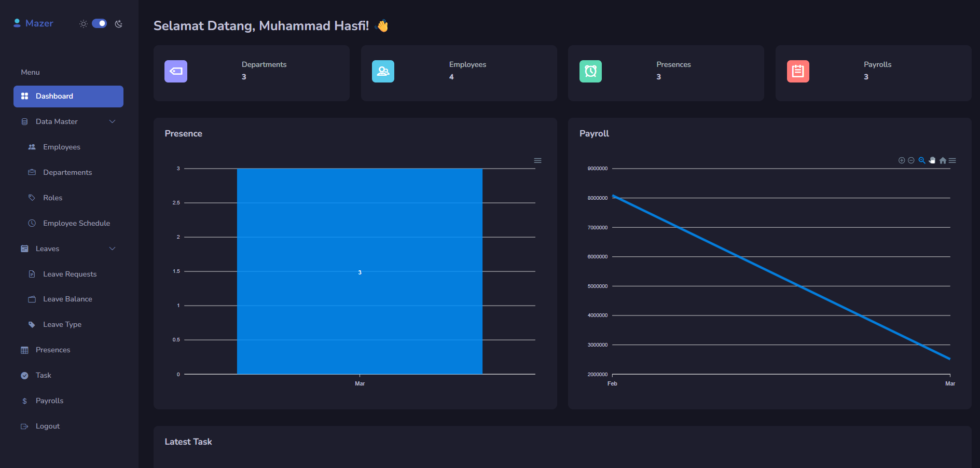Click Logout in the sidebar
Image resolution: width=980 pixels, height=468 pixels.
tap(48, 426)
